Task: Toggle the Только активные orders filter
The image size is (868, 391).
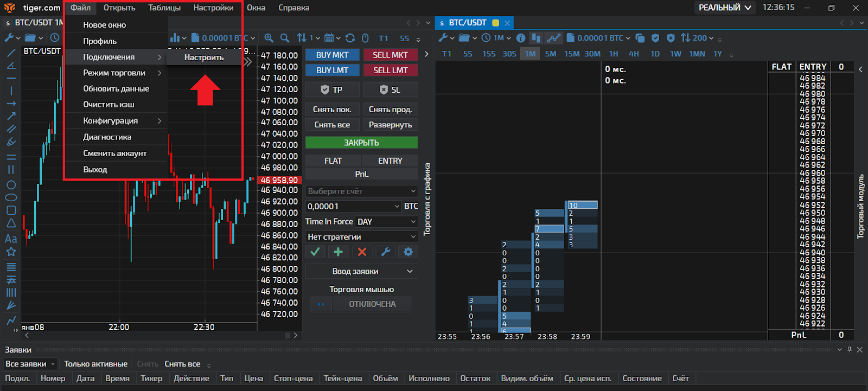Action: click(95, 364)
